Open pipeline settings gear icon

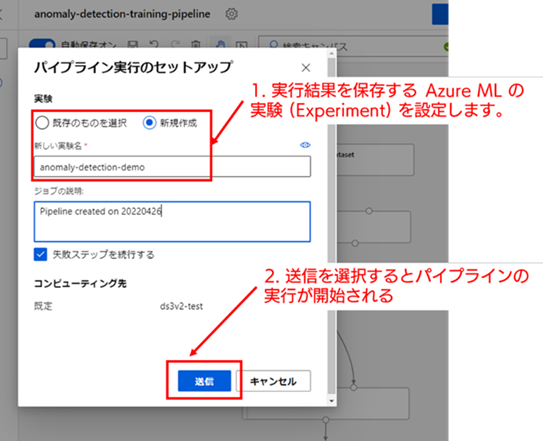231,14
